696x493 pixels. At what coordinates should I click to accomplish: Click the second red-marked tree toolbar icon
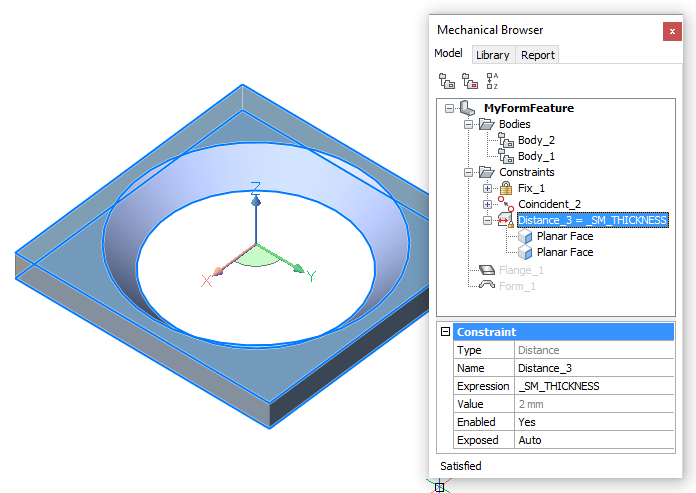click(468, 81)
